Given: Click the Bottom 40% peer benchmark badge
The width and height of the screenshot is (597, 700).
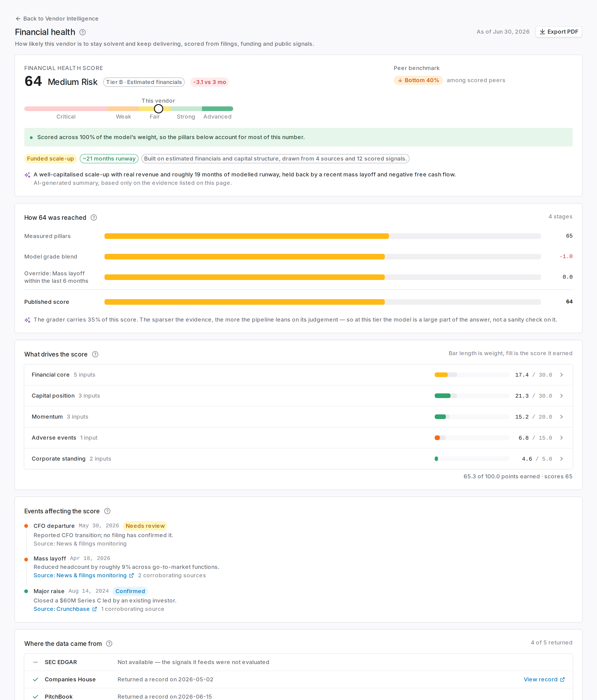Looking at the screenshot, I should tap(418, 80).
